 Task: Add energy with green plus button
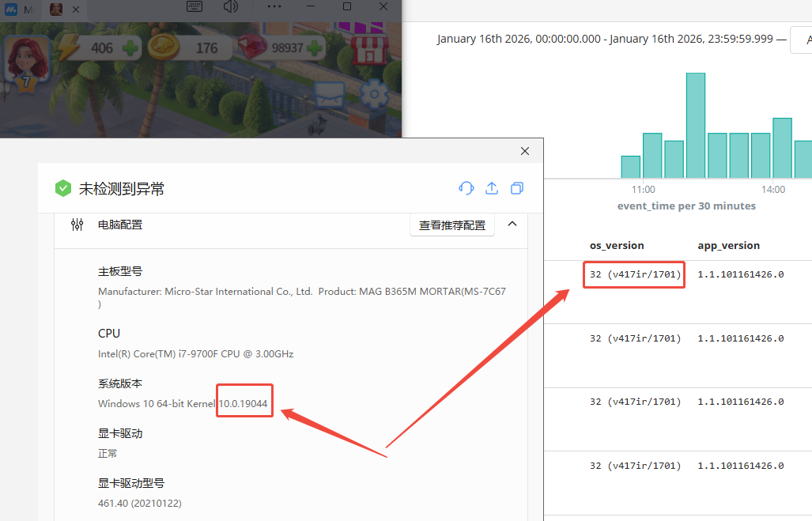tap(130, 47)
